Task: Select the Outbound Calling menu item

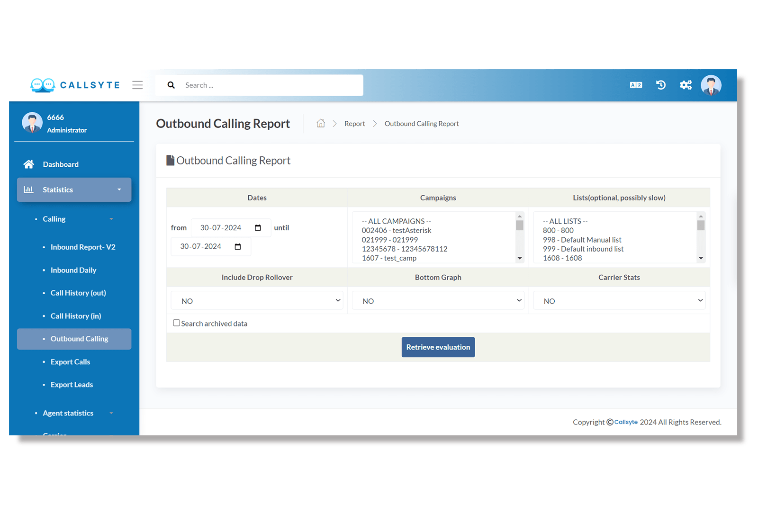Action: pyautogui.click(x=80, y=339)
